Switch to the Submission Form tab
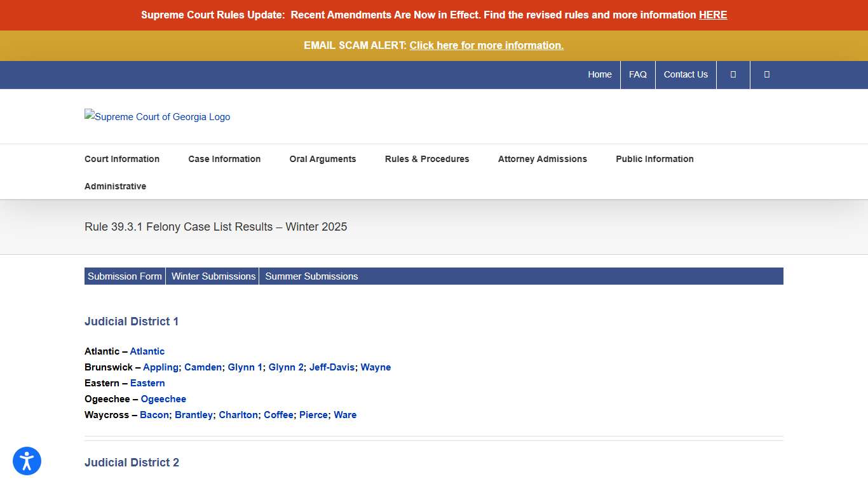The width and height of the screenshot is (868, 488). point(125,276)
